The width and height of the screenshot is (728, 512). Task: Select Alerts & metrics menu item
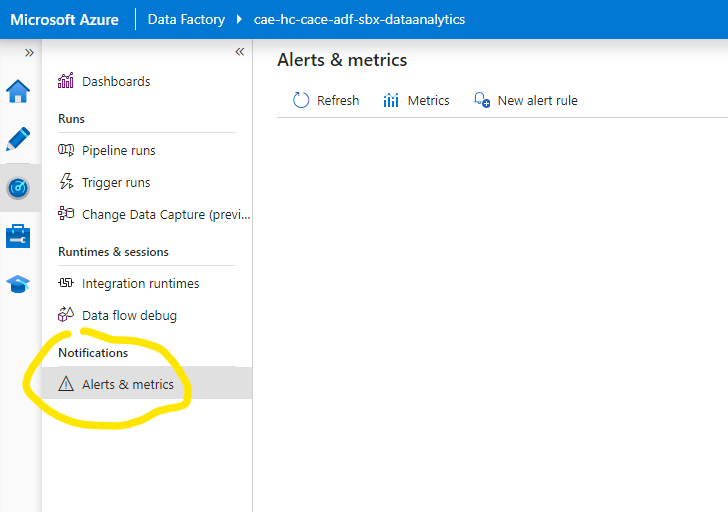[127, 384]
